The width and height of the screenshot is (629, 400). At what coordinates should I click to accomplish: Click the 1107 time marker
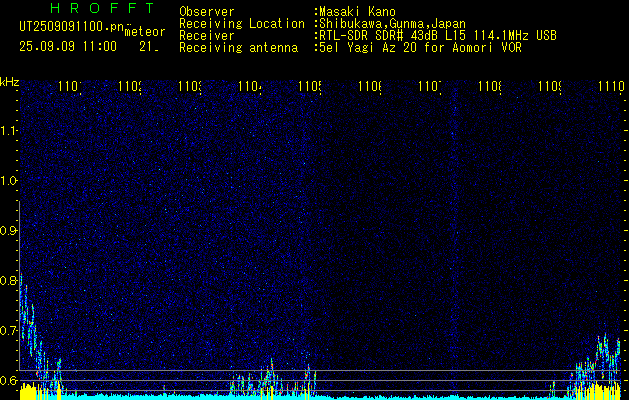coord(430,86)
